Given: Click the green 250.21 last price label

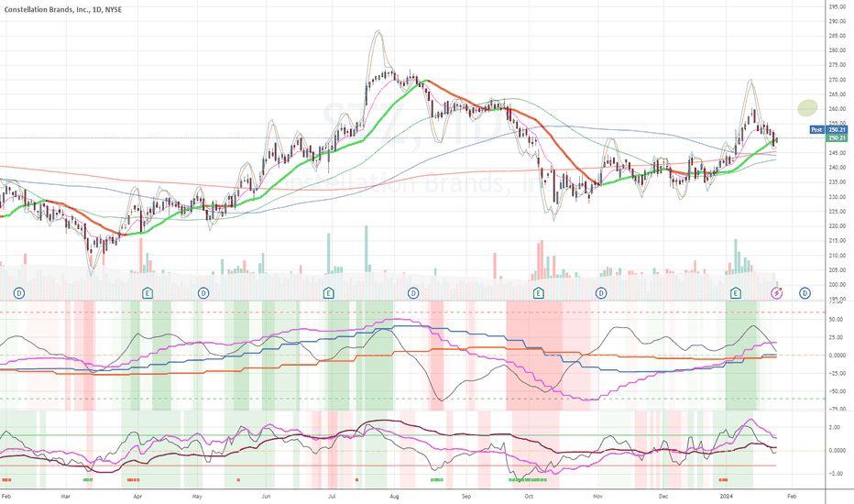Looking at the screenshot, I should pos(837,137).
